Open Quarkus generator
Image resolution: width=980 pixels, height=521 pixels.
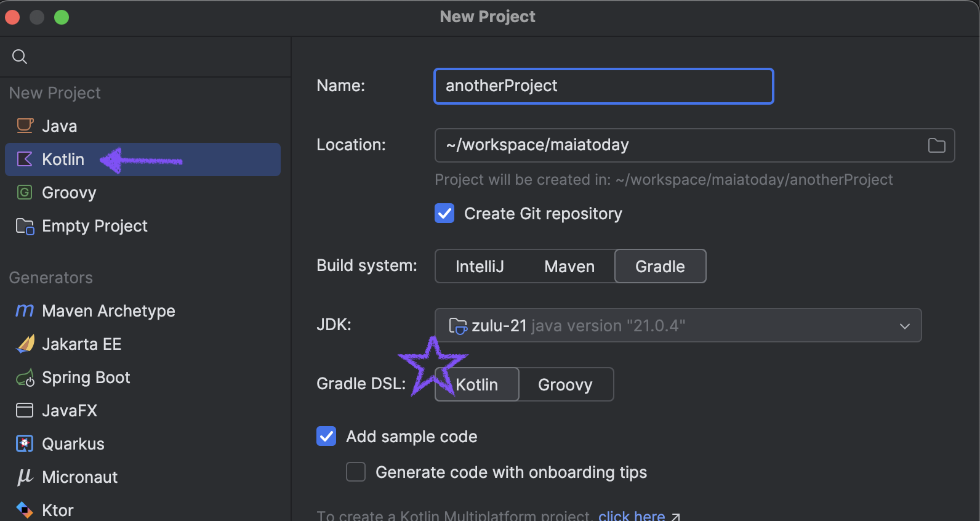tap(143, 444)
